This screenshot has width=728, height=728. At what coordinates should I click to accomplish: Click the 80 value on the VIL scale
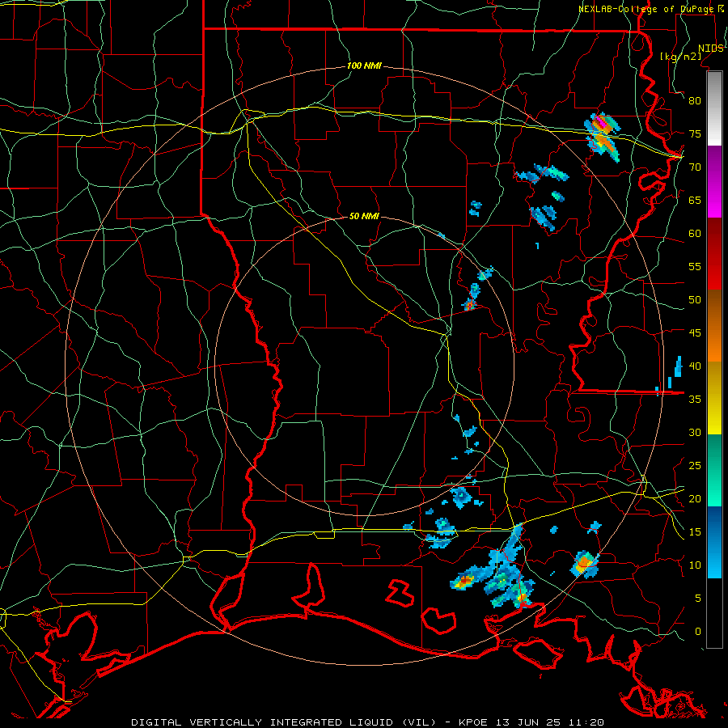695,101
